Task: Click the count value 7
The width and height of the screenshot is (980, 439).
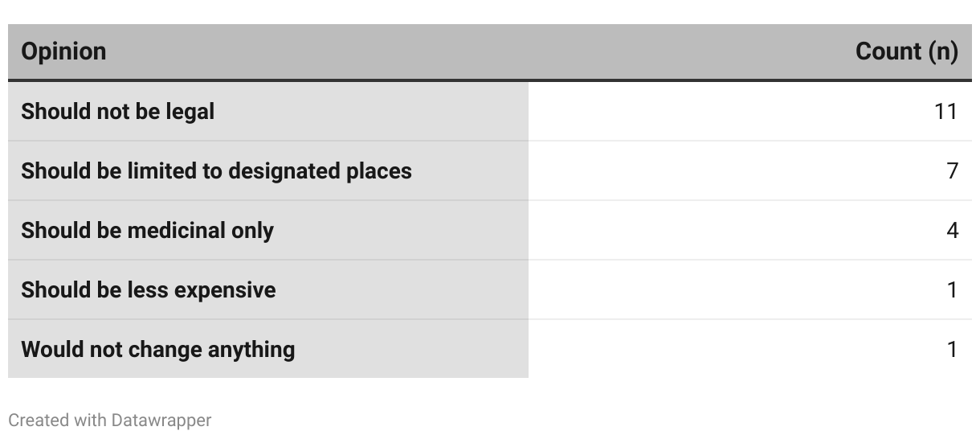Action: coord(952,170)
